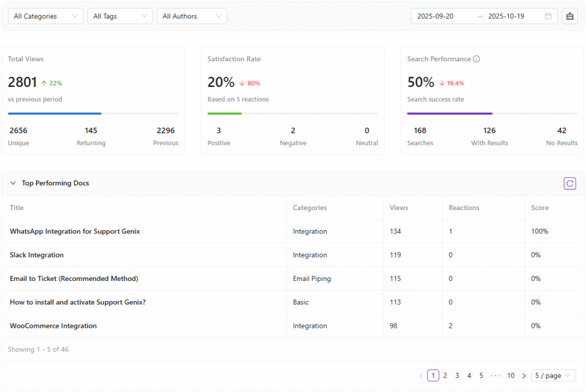The width and height of the screenshot is (586, 392).
Task: Click the ellipsis to jump pages ahead
Action: [x=496, y=376]
